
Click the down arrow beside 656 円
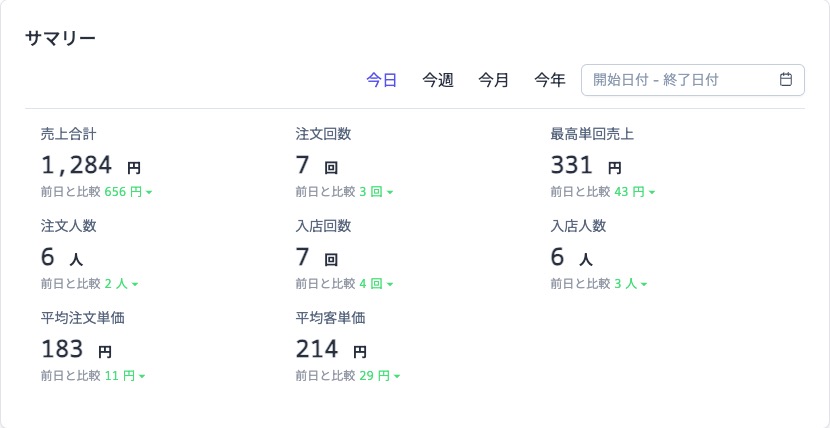pyautogui.click(x=149, y=192)
